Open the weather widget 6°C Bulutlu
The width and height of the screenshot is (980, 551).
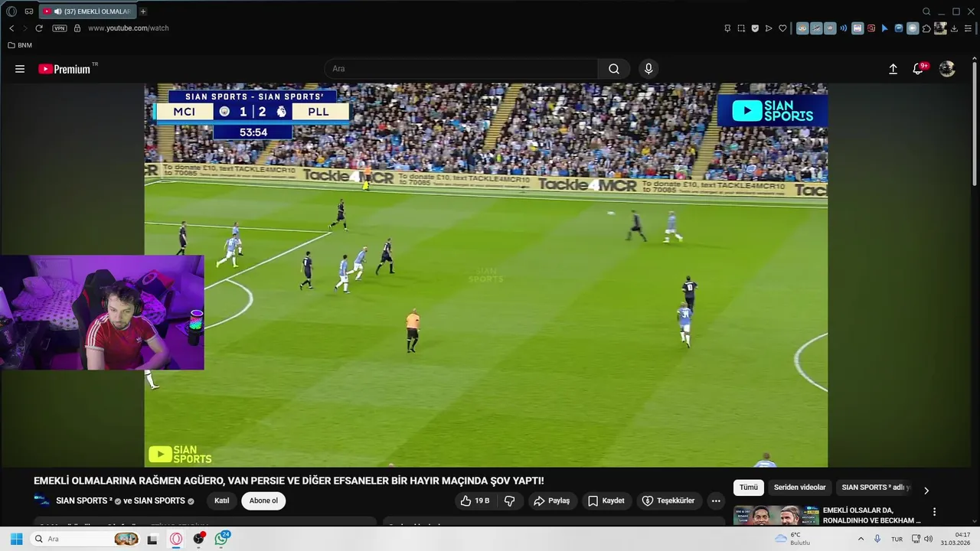(792, 539)
